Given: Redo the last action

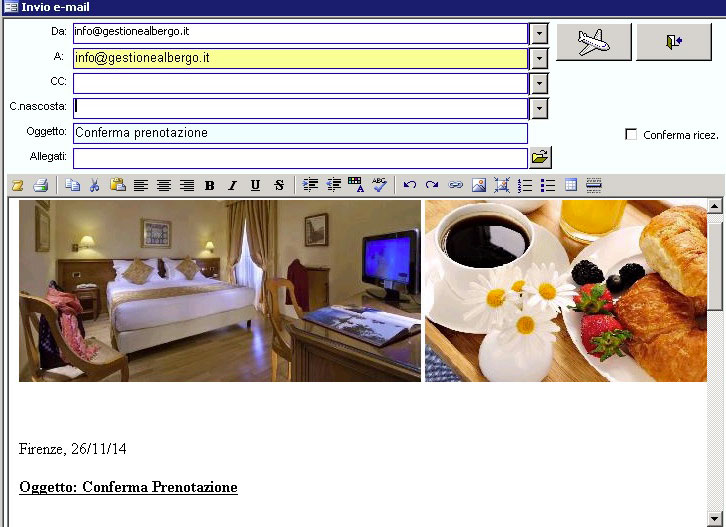Looking at the screenshot, I should (432, 185).
